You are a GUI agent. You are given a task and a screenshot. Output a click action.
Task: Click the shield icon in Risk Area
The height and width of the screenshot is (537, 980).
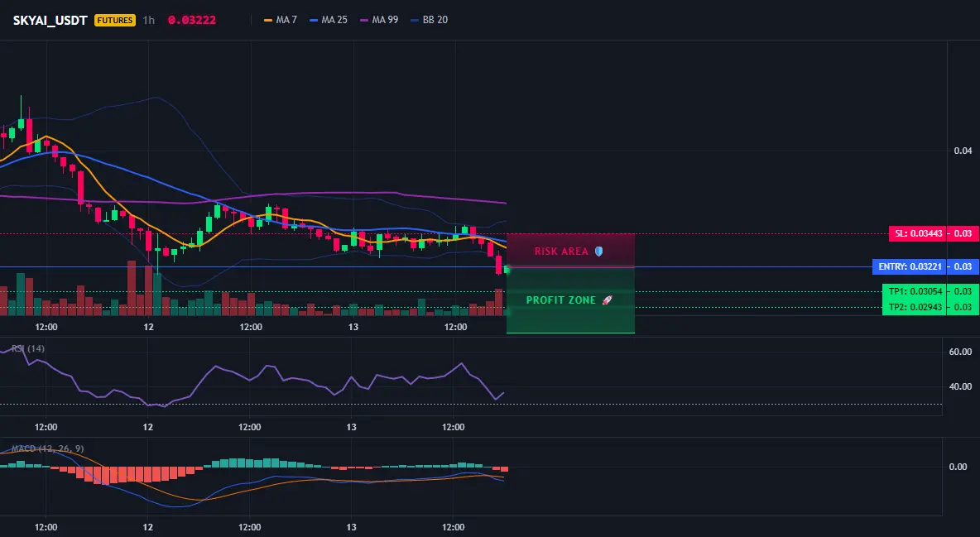pos(598,252)
